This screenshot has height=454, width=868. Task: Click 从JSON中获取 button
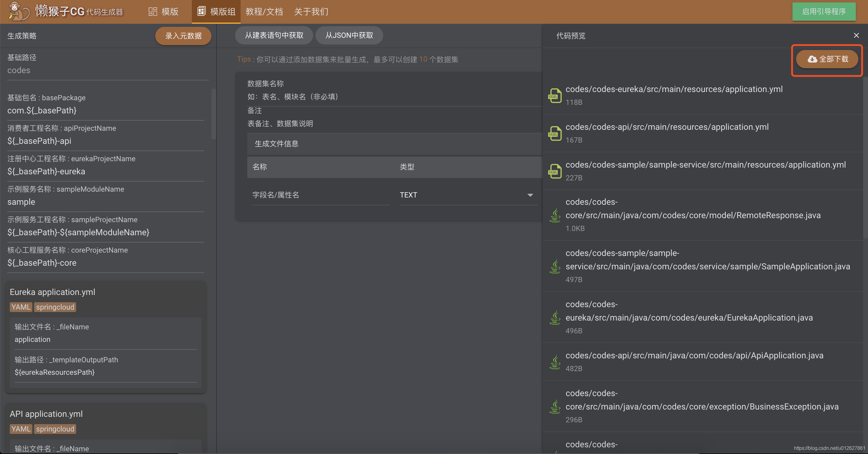pos(349,35)
